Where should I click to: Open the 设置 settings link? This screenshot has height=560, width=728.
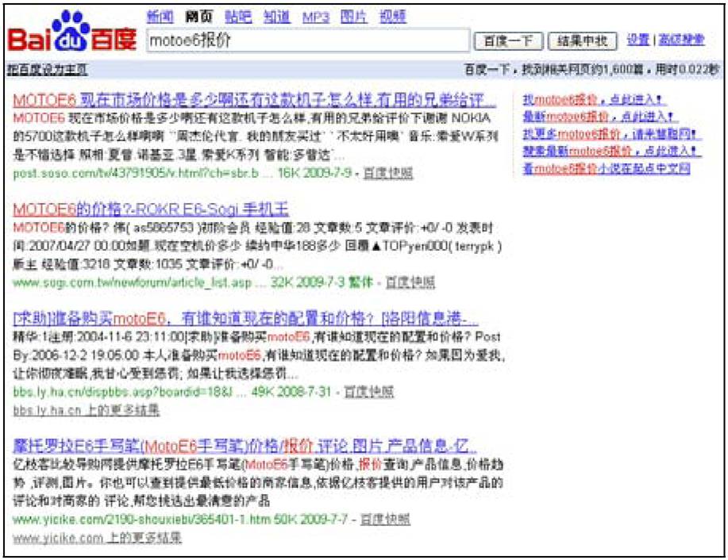click(x=638, y=40)
